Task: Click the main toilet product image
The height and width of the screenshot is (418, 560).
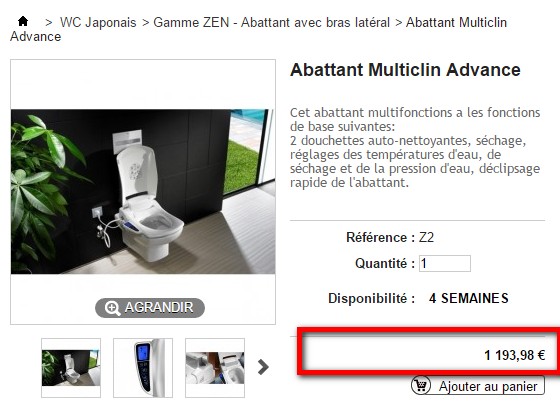Action: 143,191
